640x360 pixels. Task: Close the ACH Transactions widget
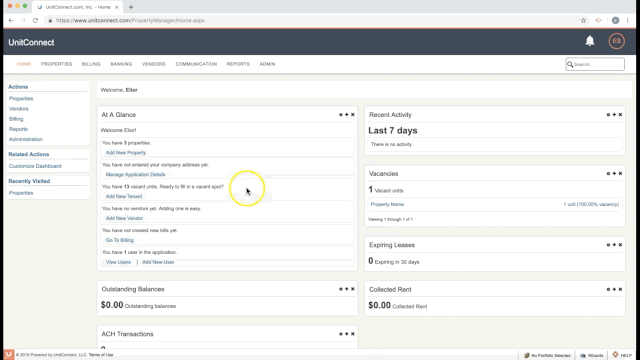point(353,334)
